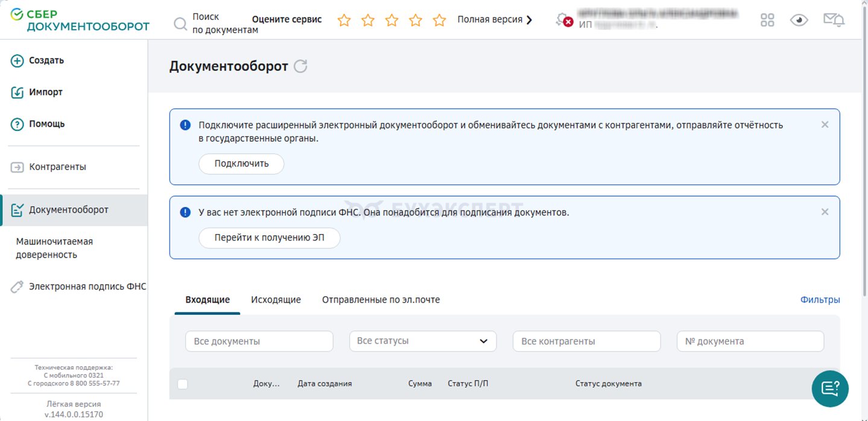Tick the select-all checkbox in table header

183,384
